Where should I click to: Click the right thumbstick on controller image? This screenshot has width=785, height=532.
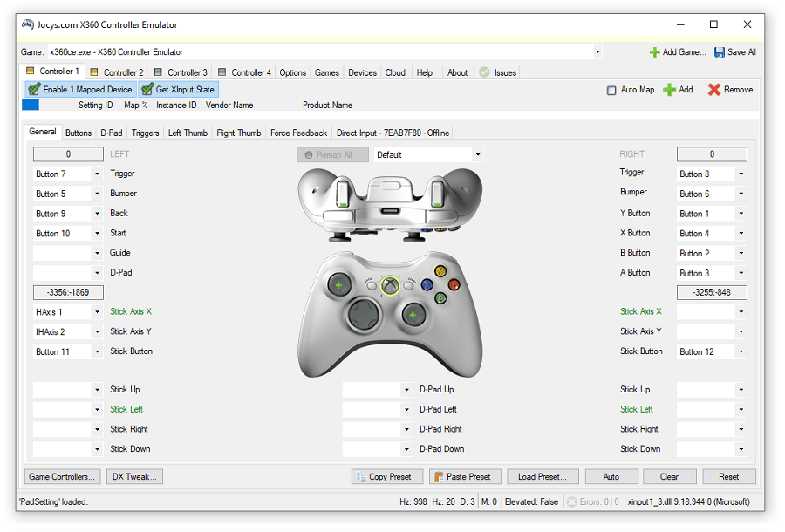point(413,316)
